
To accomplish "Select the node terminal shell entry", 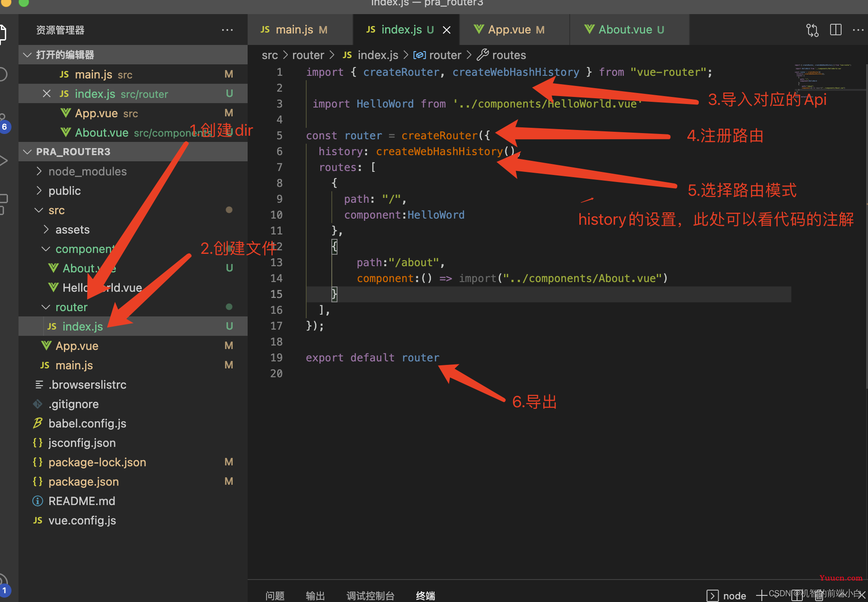I will pyautogui.click(x=727, y=596).
